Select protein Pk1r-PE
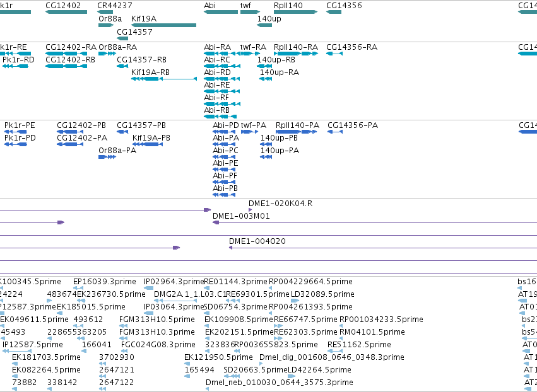Viewport: 537px width, 392px height. 15,132
